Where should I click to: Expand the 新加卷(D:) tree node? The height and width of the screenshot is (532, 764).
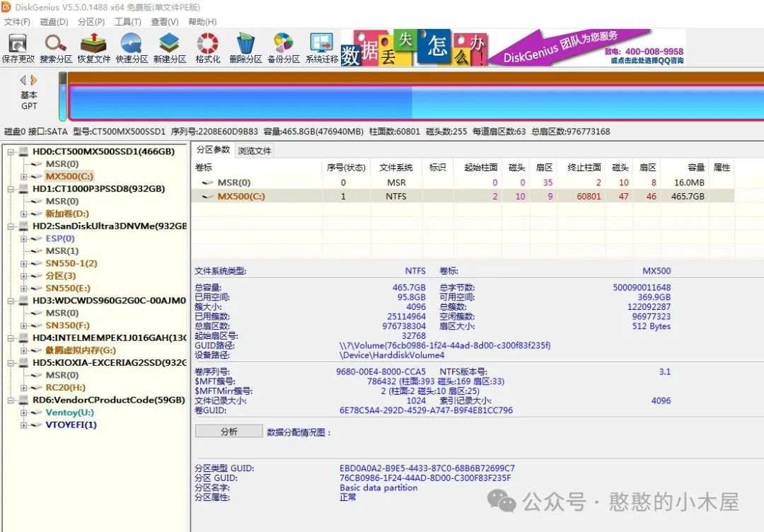24,214
